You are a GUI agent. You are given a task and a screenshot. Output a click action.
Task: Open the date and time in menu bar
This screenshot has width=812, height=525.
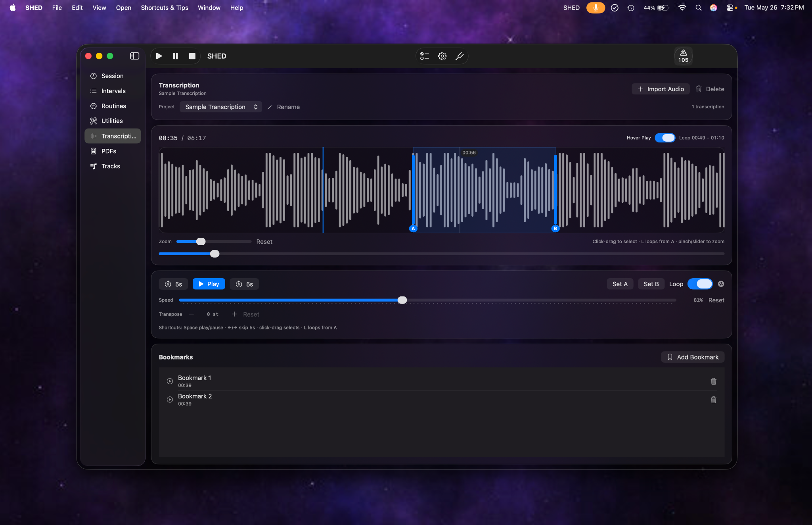click(774, 8)
